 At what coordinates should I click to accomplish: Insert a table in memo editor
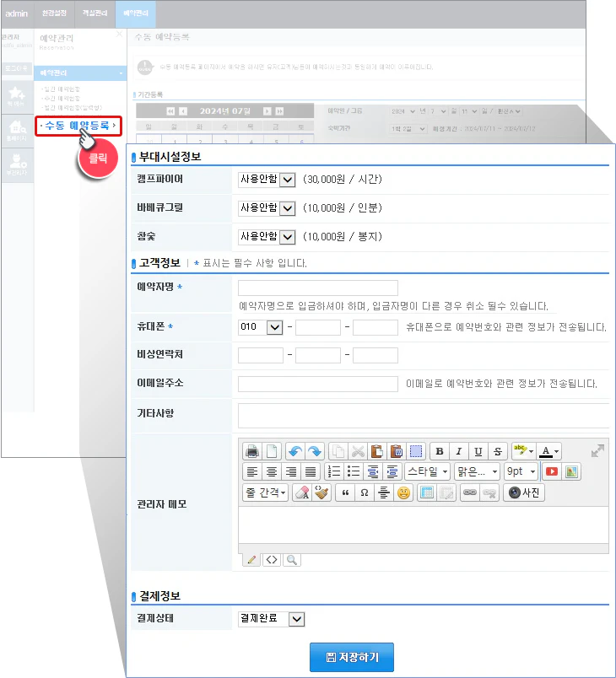pos(427,492)
